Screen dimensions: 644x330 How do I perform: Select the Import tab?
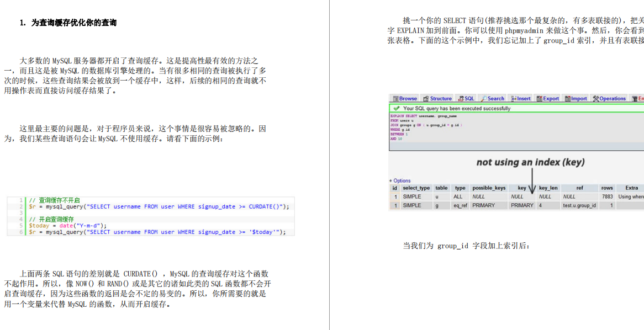(576, 99)
